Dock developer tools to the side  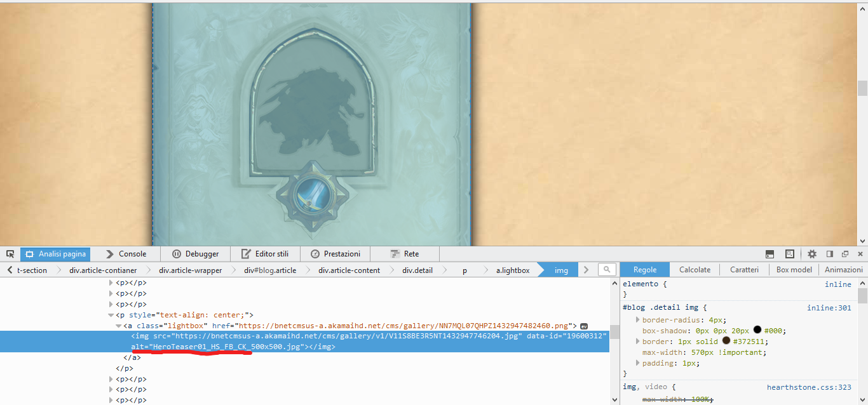[829, 254]
